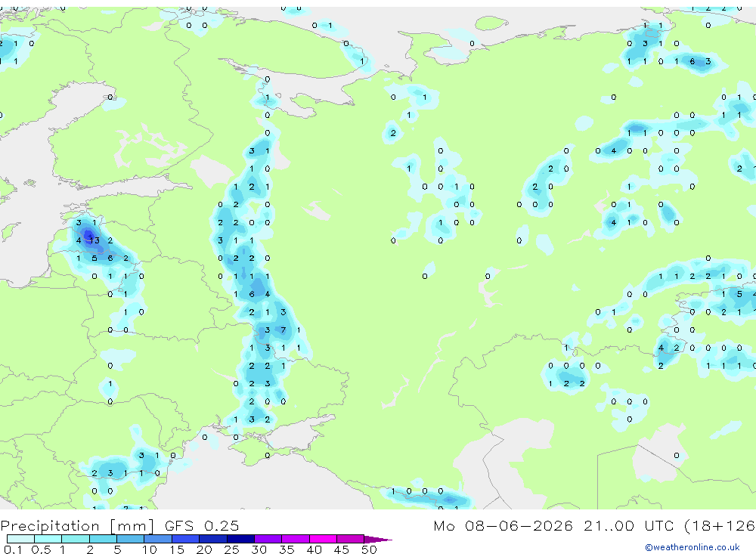
Task: Select the 0.5–1 mm legend color
Action: coord(48,539)
